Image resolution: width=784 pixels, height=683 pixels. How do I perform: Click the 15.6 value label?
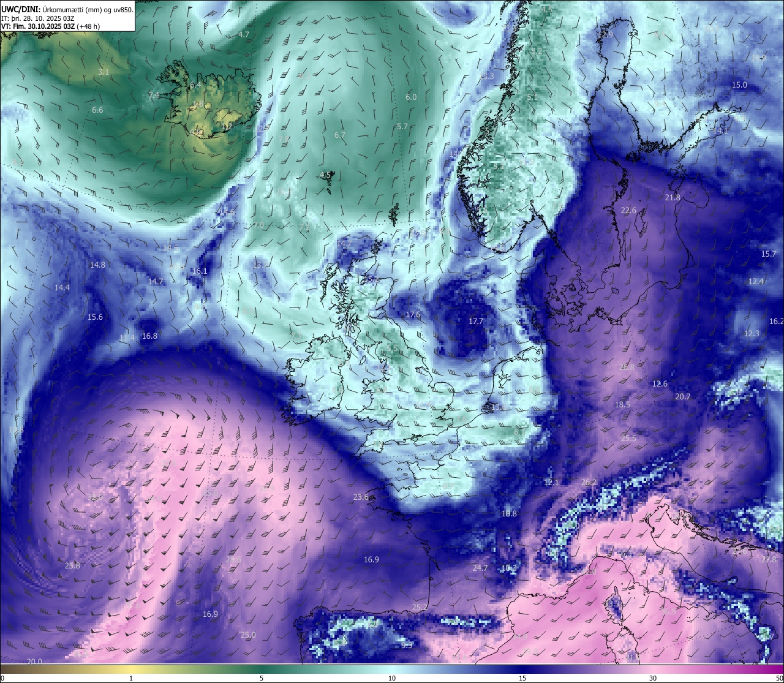95,317
